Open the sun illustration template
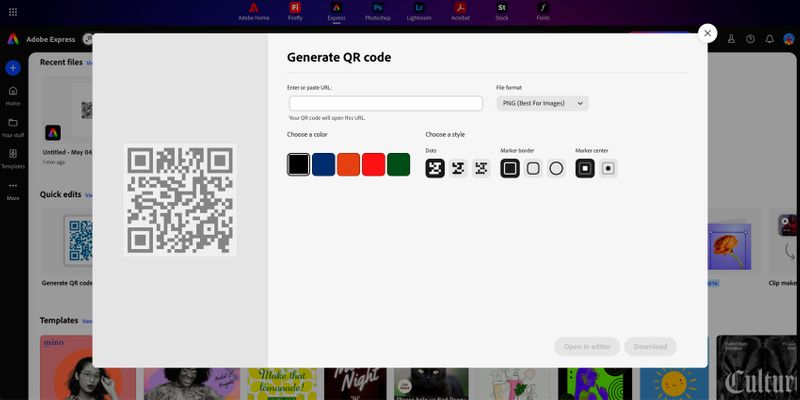 674,384
